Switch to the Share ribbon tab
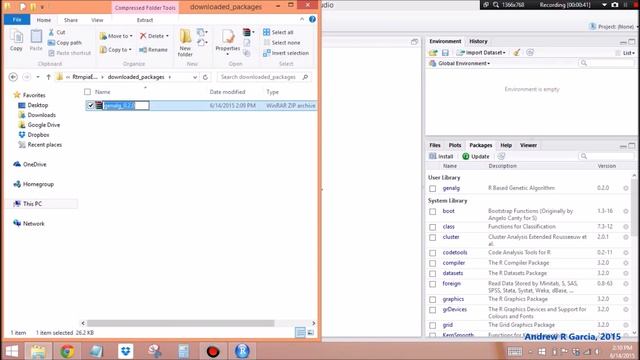The image size is (640, 360). 71,20
